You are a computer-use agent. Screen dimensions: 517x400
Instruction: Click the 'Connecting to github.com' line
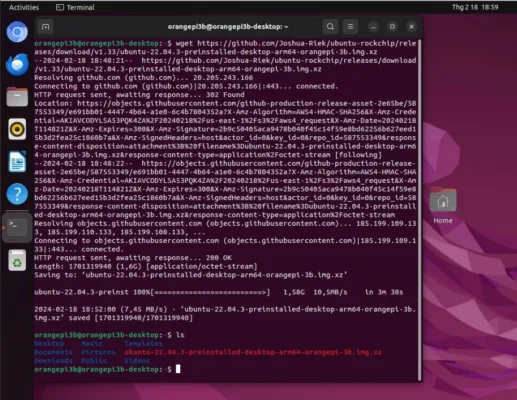click(x=186, y=86)
